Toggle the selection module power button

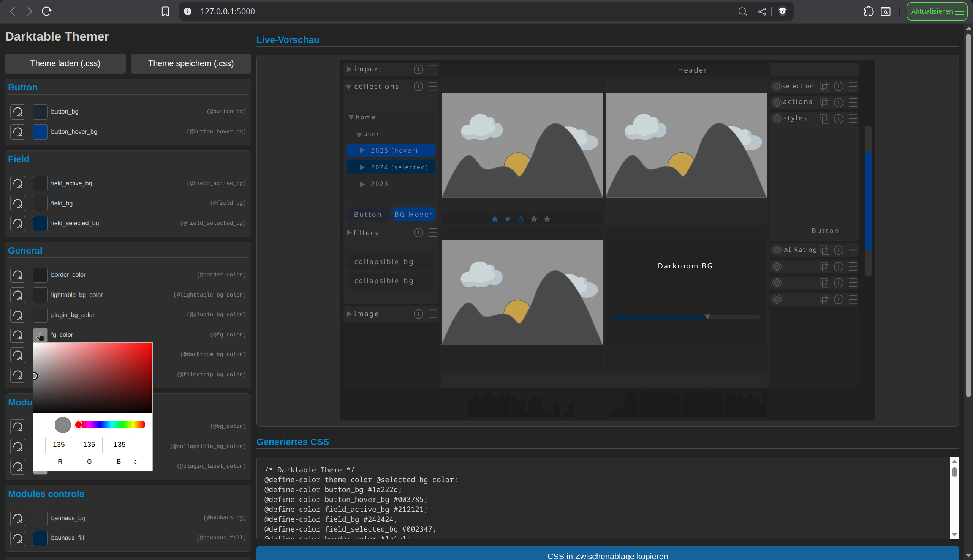777,87
